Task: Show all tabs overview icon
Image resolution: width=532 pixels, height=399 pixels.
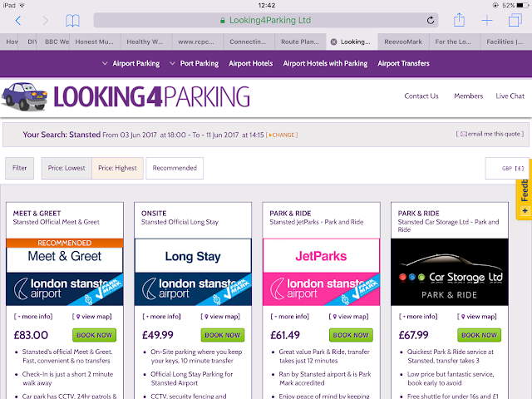Action: [x=515, y=20]
